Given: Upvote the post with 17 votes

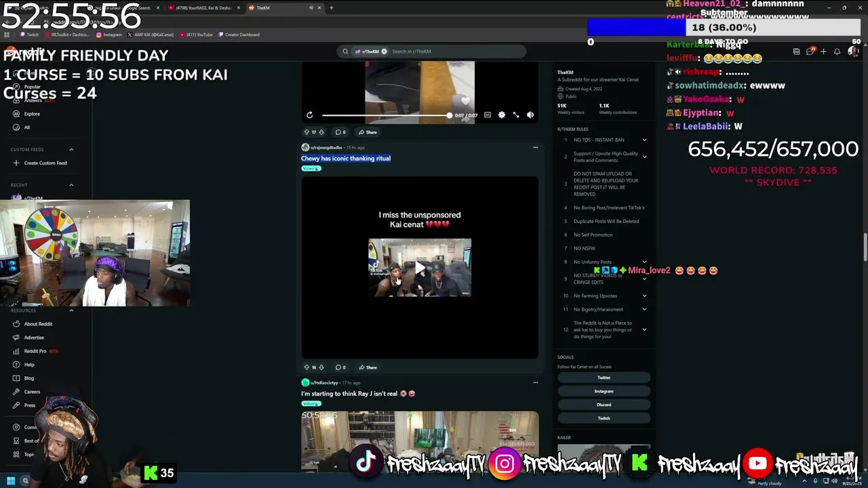Looking at the screenshot, I should coord(307,132).
